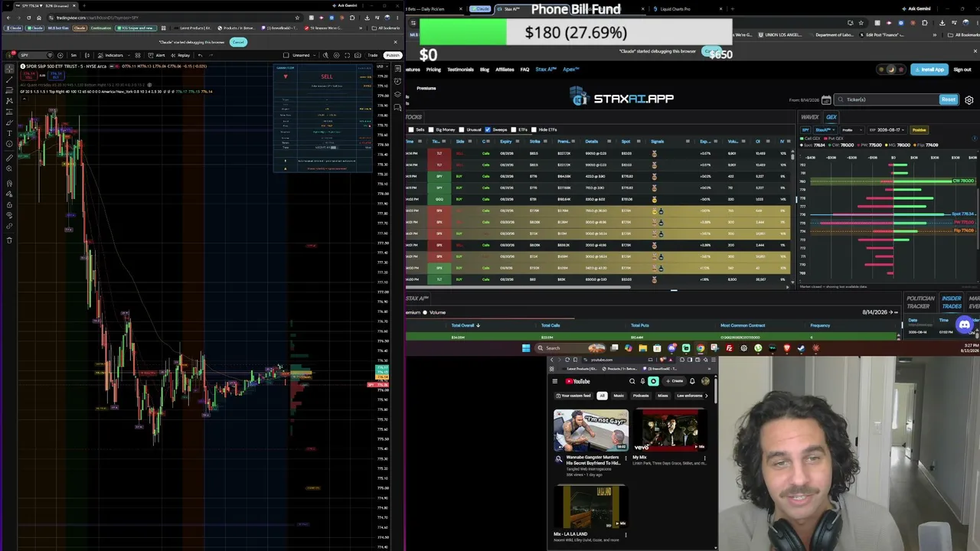980x551 pixels.
Task: Open Pricing in StaxAI nav
Action: (x=433, y=70)
